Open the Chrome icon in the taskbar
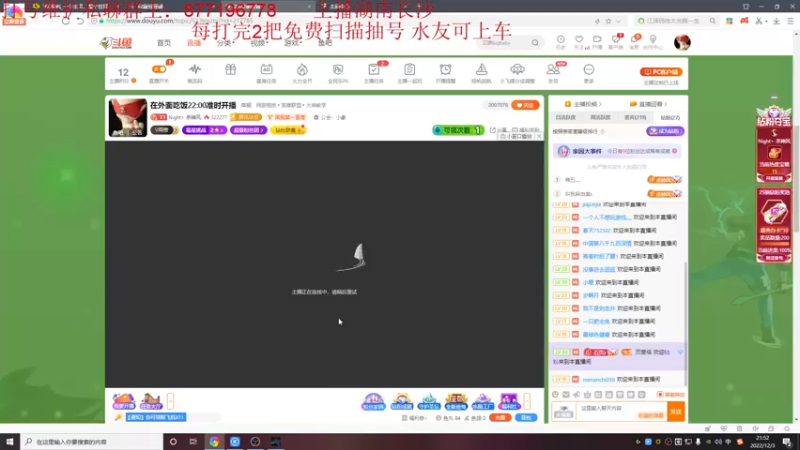 pos(214,442)
